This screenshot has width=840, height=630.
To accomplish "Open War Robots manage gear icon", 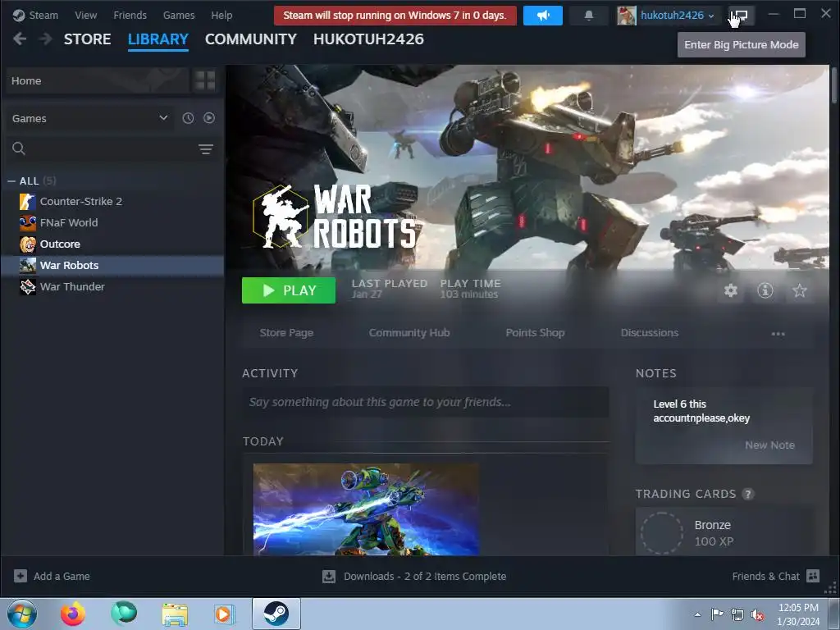I will [x=731, y=290].
